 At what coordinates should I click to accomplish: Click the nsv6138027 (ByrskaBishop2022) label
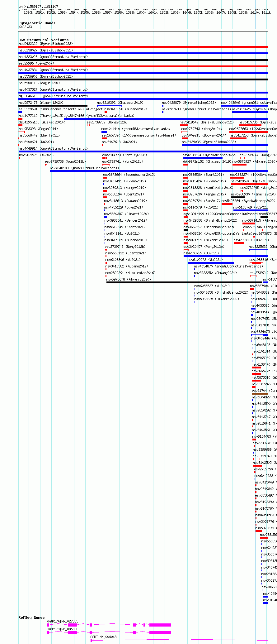click(45, 50)
